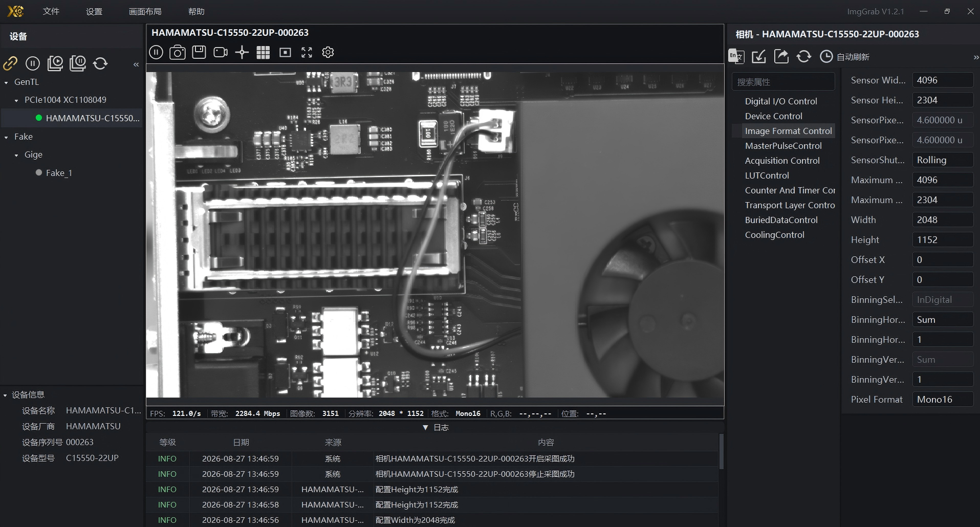Collapse the Gige tree node arrow
The height and width of the screenshot is (527, 980).
tap(16, 155)
